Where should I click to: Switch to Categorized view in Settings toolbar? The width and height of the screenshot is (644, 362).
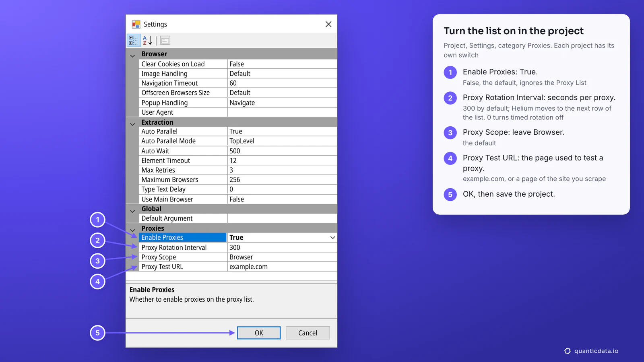133,40
